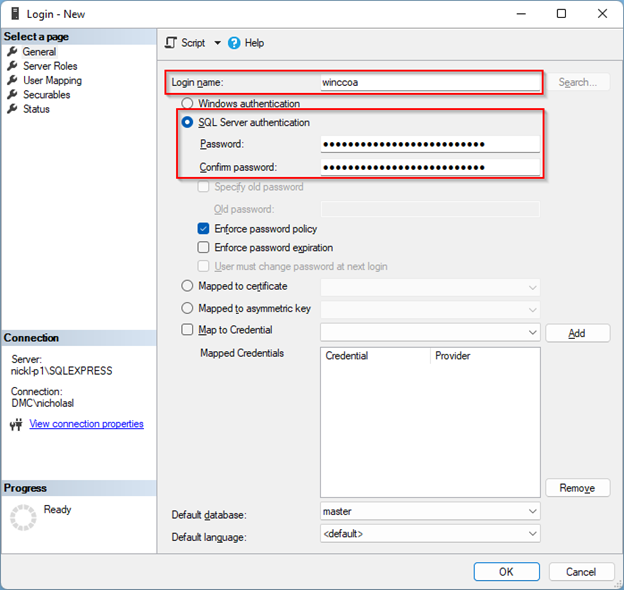
Task: Click the connection properties icon
Action: (15, 425)
